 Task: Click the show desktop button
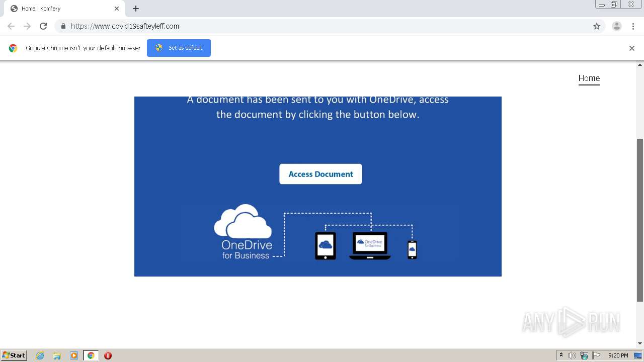pyautogui.click(x=638, y=355)
